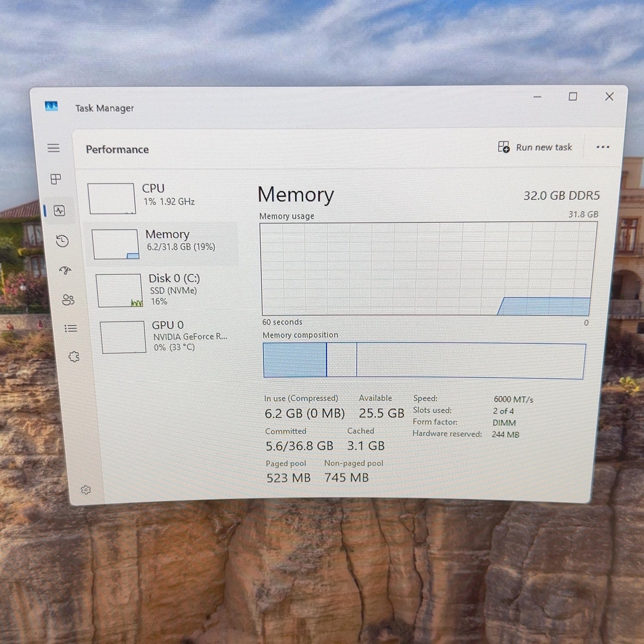Screen dimensions: 644x644
Task: Open Task Manager settings gear
Action: coord(86,490)
